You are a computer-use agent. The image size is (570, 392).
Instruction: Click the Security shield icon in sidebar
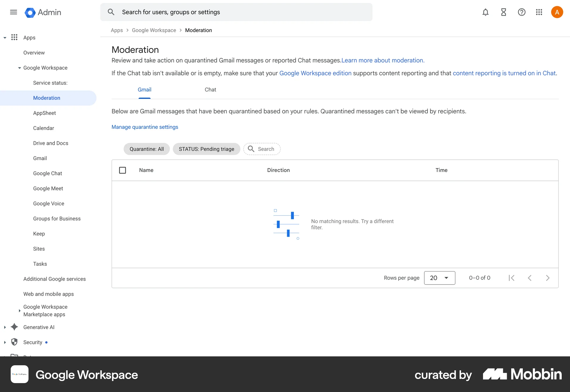(14, 342)
